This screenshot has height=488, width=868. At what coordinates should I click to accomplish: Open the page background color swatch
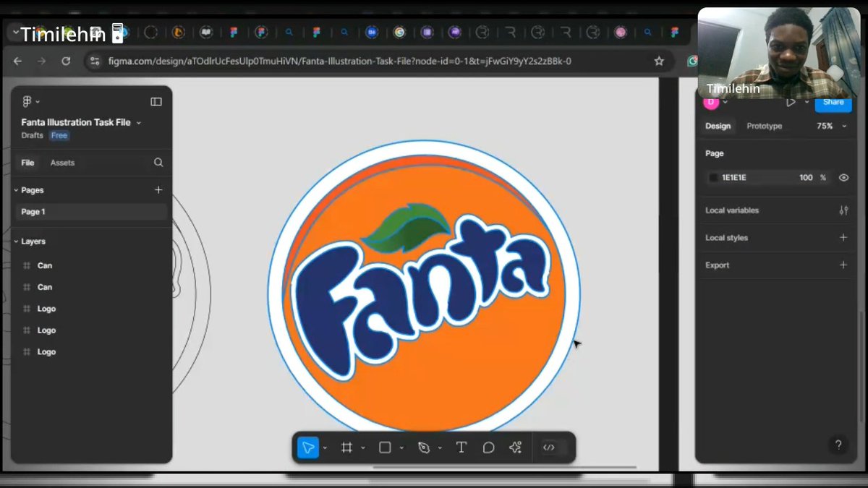tap(713, 177)
